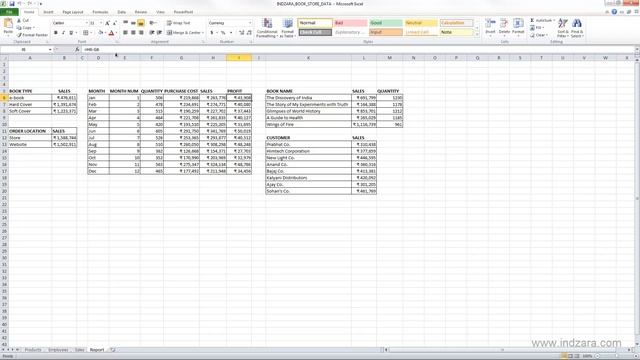
Task: Click the Format Painter brush
Action: [19, 35]
